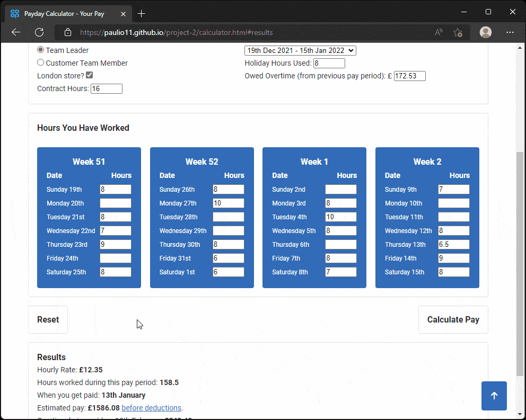Click the padlock site info icon
Viewport: 526px width, 420px height.
point(68,32)
